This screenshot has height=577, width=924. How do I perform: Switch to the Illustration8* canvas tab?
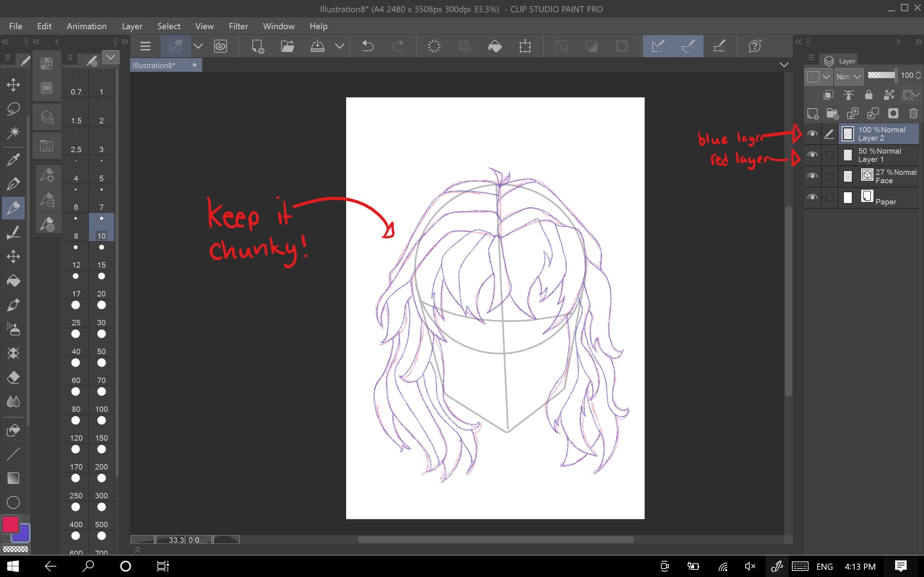pos(154,65)
